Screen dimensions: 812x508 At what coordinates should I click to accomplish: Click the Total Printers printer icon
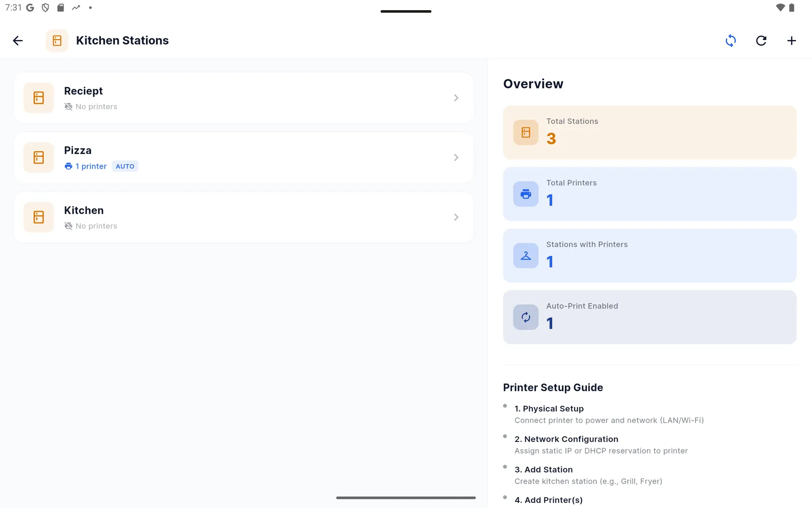[x=526, y=194]
